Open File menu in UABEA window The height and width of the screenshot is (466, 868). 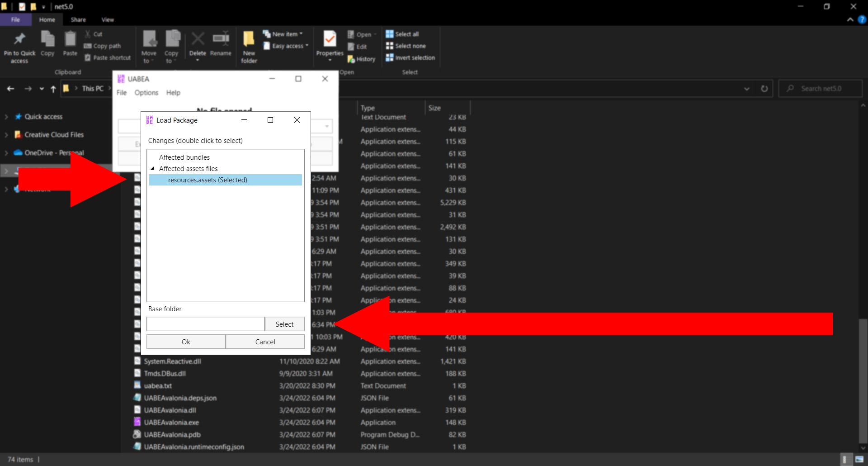pyautogui.click(x=122, y=92)
